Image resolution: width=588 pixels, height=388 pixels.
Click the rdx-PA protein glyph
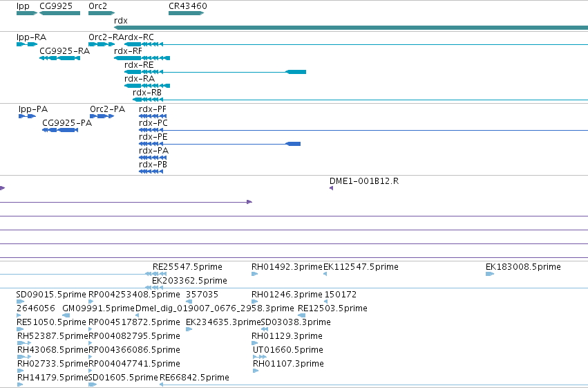153,158
